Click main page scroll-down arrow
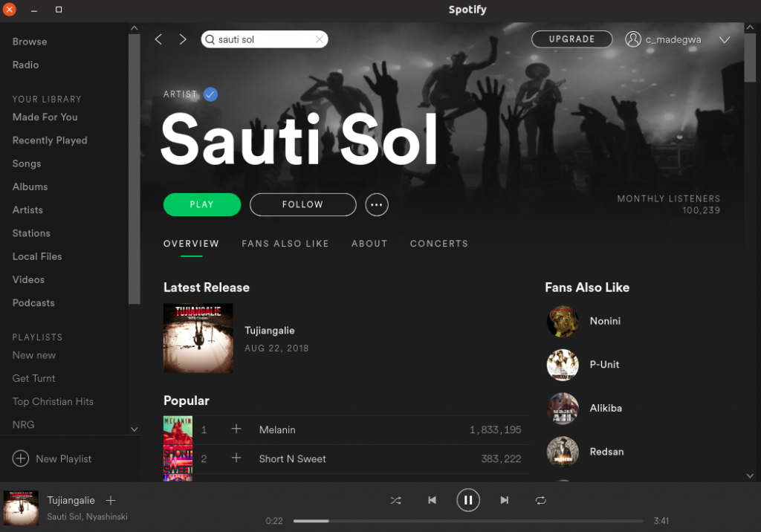 pos(750,476)
